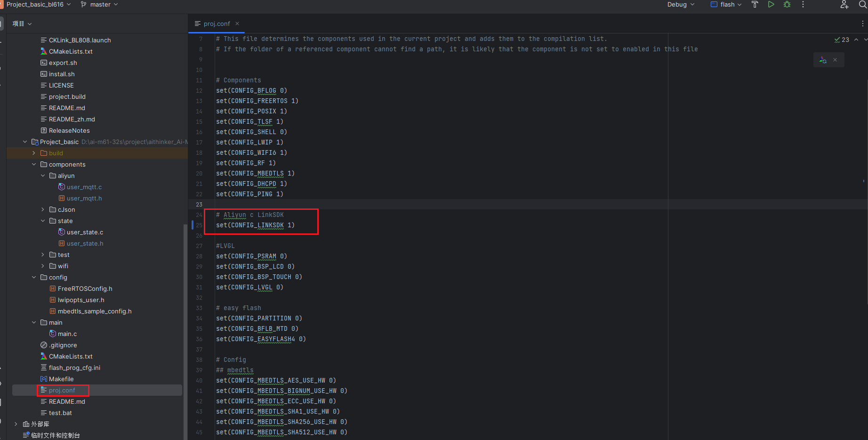
Task: Collapse the aliyun folder
Action: tap(43, 176)
